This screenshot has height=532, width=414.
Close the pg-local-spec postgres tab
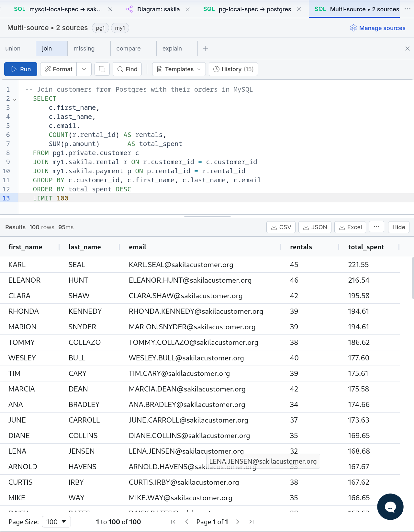point(299,9)
